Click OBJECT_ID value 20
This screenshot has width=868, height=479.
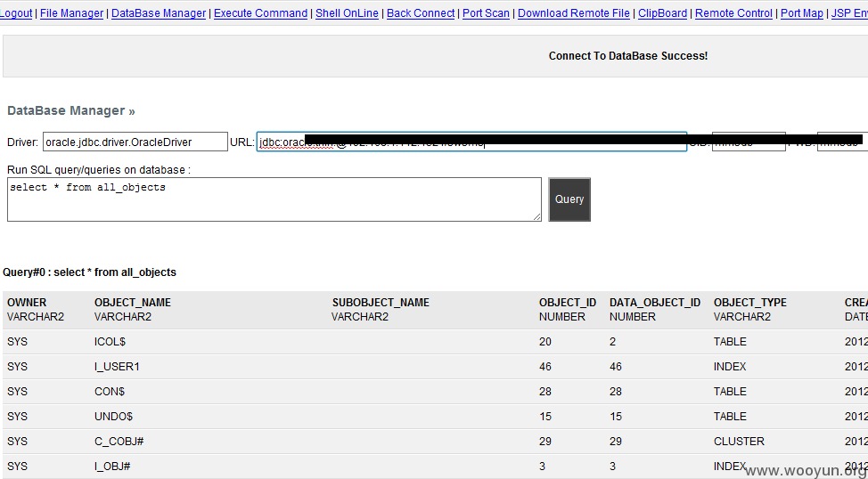(x=545, y=342)
